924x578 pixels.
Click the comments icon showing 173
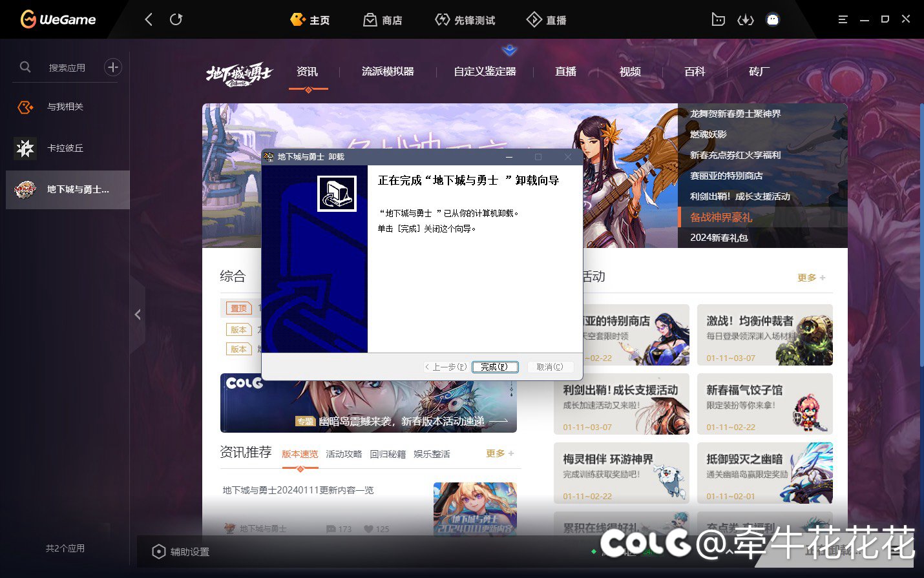(x=331, y=529)
